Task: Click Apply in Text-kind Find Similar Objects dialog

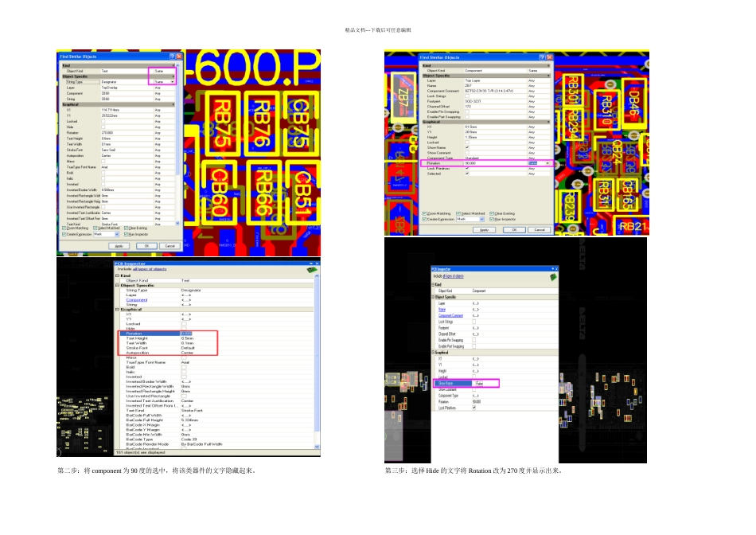Action: [x=119, y=246]
